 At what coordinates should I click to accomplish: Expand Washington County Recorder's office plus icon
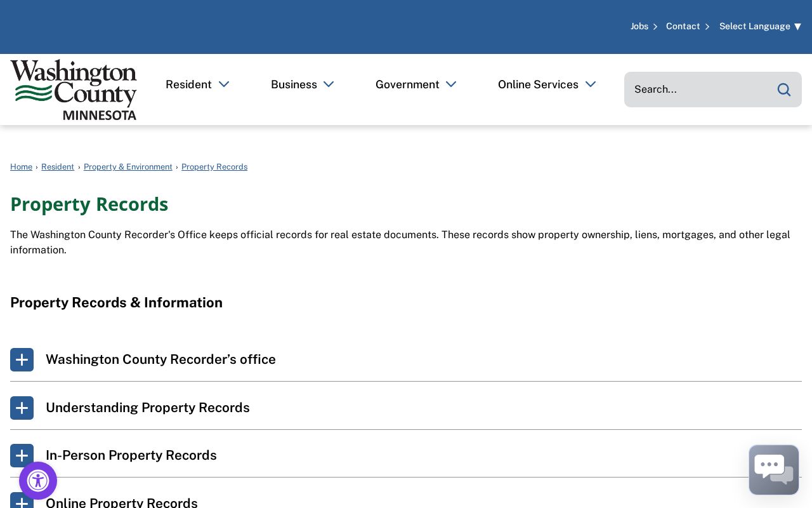pos(22,359)
